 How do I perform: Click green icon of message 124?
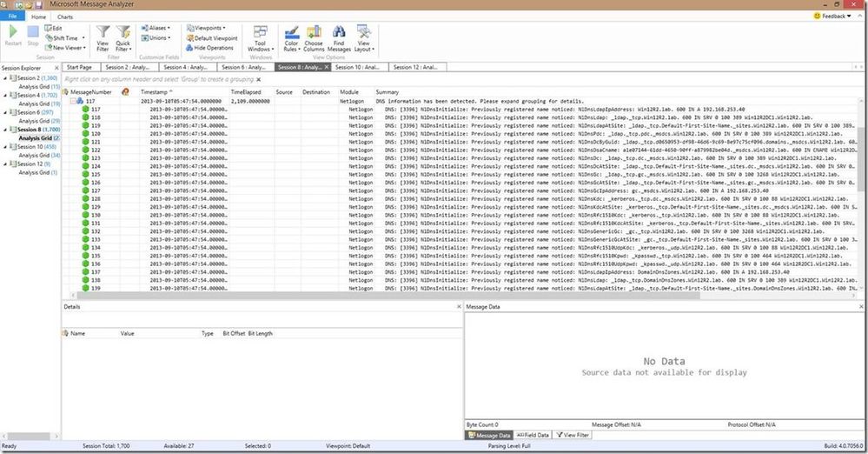[85, 166]
